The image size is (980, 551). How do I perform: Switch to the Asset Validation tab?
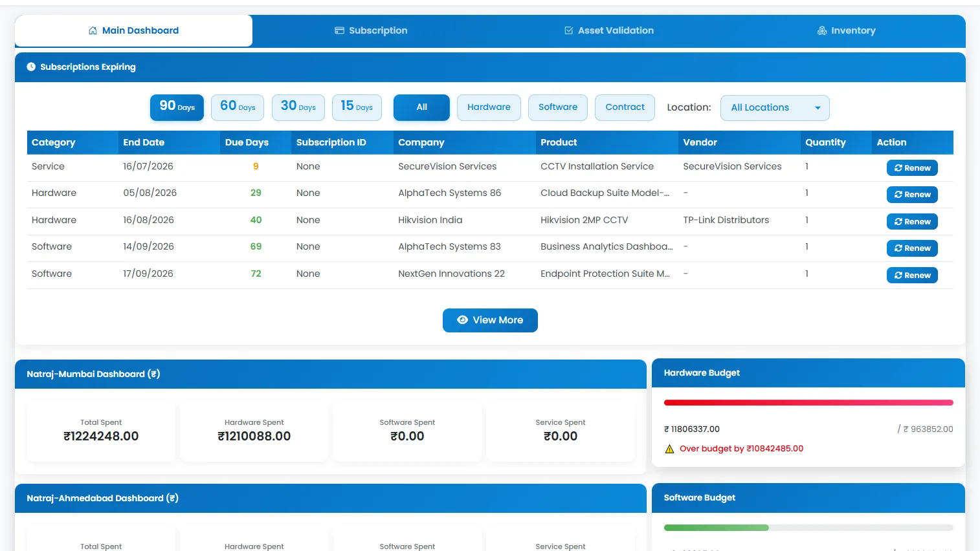609,30
